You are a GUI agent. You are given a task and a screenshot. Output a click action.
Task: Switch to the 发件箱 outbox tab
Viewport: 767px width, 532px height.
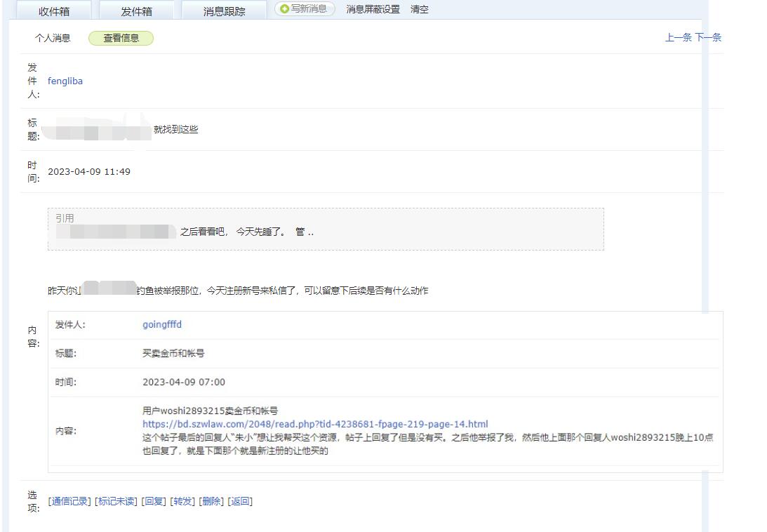click(136, 11)
